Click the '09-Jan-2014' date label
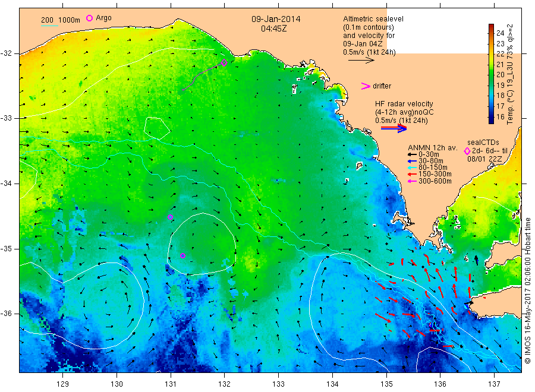 pos(276,19)
